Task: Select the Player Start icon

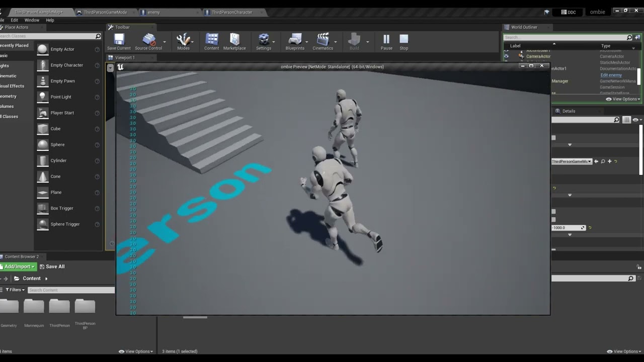Action: [x=43, y=113]
